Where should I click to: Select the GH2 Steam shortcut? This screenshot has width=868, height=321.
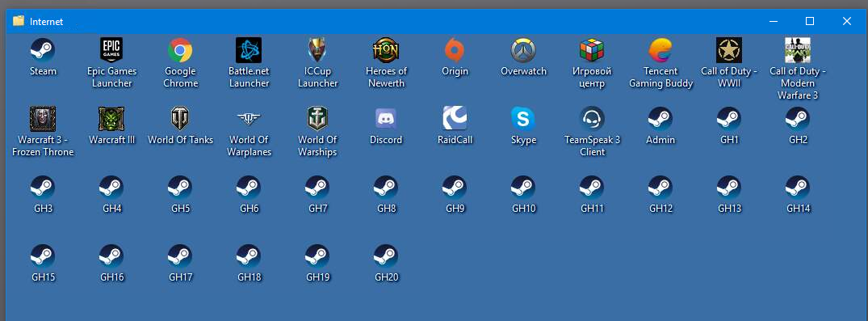click(798, 119)
